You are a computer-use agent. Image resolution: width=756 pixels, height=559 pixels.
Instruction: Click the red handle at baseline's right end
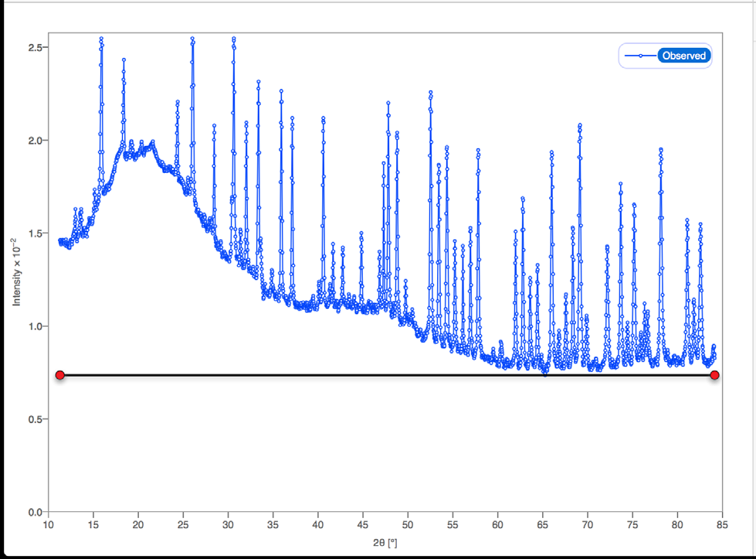(714, 375)
